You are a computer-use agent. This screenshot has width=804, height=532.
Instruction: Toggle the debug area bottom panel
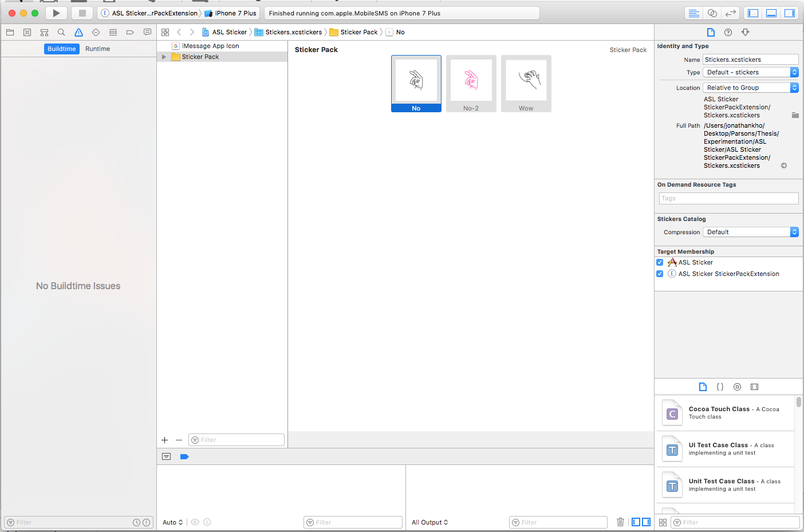(771, 13)
